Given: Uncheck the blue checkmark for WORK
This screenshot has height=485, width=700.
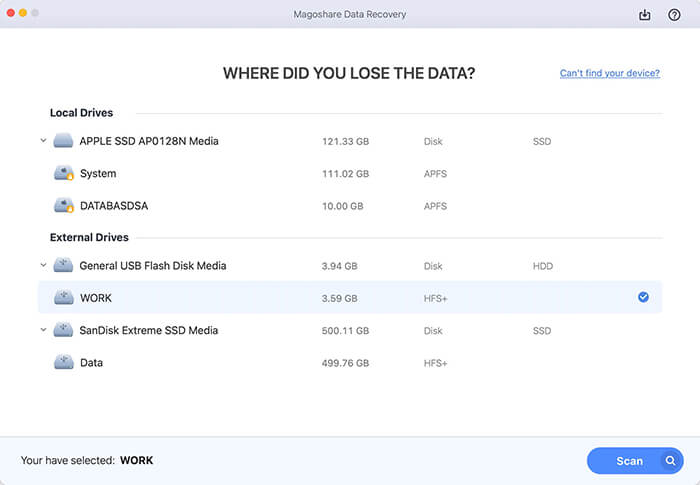Looking at the screenshot, I should (x=643, y=297).
